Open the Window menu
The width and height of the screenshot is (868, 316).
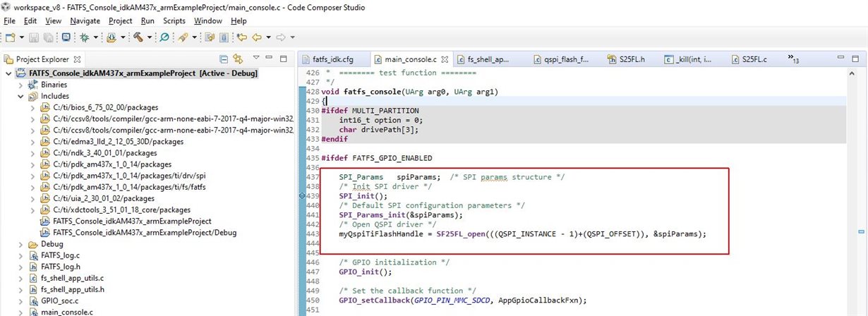pyautogui.click(x=208, y=21)
